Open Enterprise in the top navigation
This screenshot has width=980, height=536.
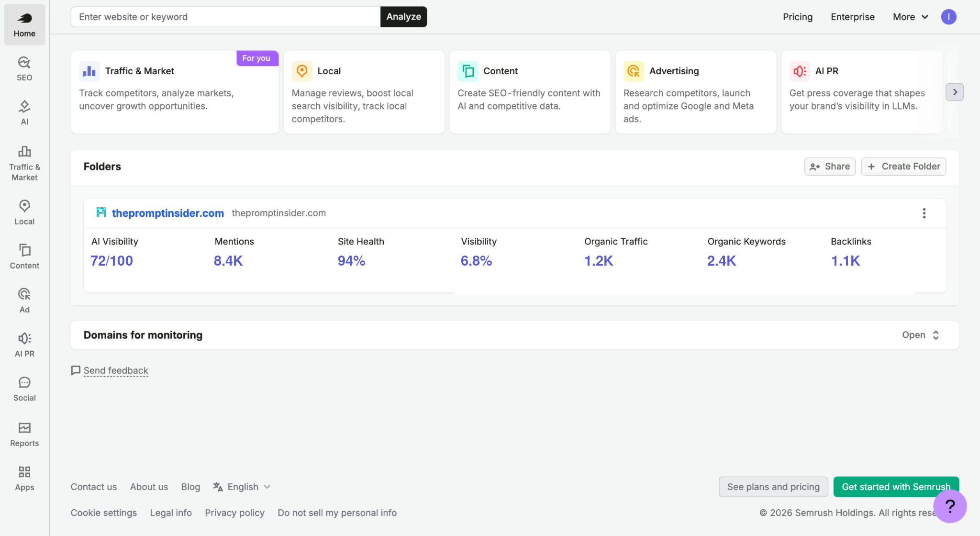point(853,17)
